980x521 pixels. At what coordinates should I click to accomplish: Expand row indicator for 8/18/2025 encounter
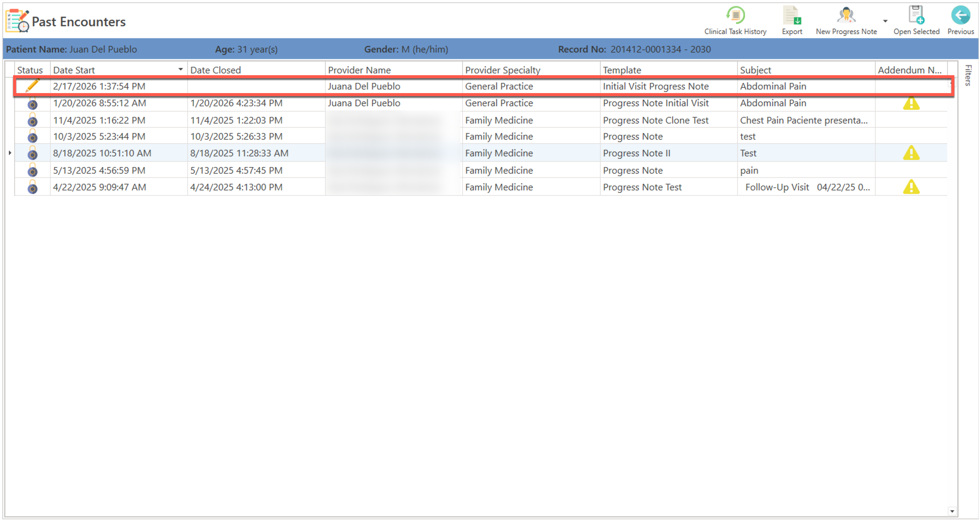coord(10,153)
